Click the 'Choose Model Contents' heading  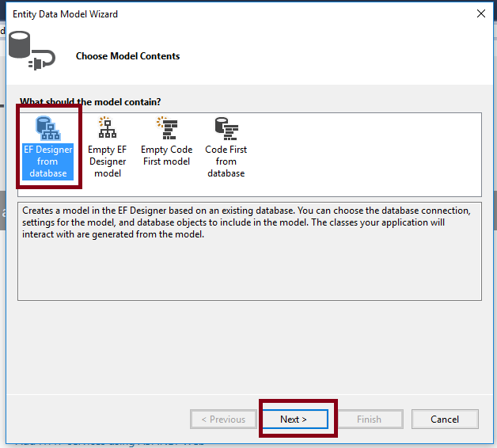[x=127, y=56]
